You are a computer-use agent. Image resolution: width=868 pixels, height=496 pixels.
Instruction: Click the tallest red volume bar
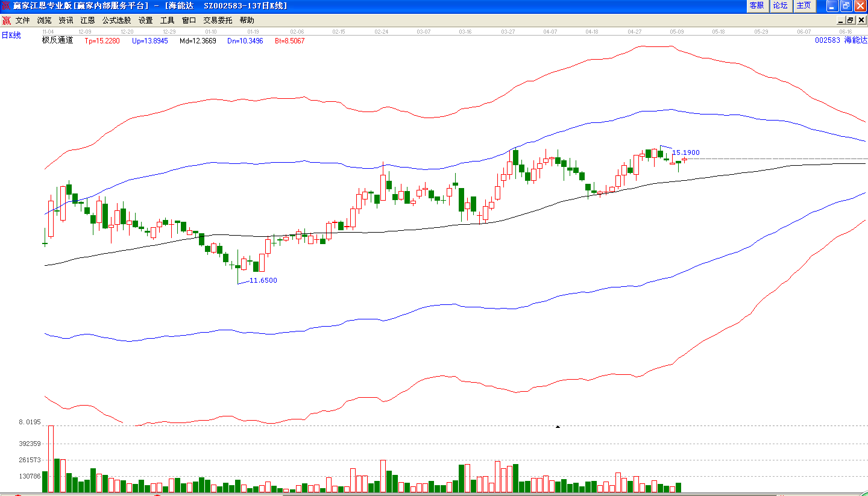(51, 459)
